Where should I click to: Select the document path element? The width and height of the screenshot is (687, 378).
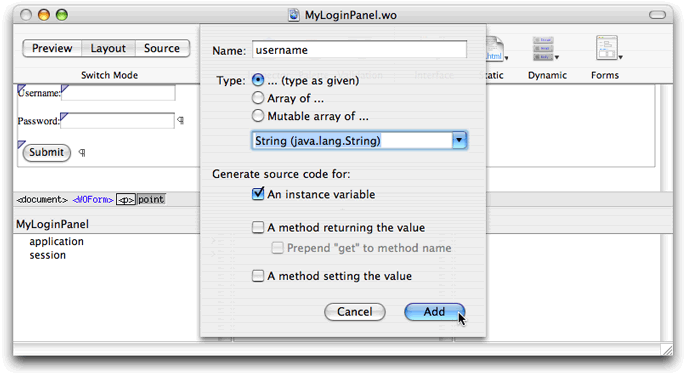(42, 200)
